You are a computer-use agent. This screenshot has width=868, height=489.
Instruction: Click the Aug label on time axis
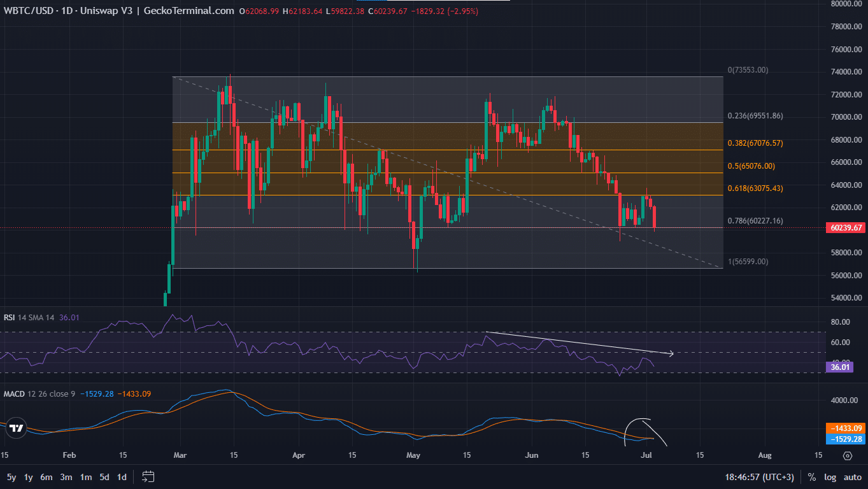click(x=765, y=455)
